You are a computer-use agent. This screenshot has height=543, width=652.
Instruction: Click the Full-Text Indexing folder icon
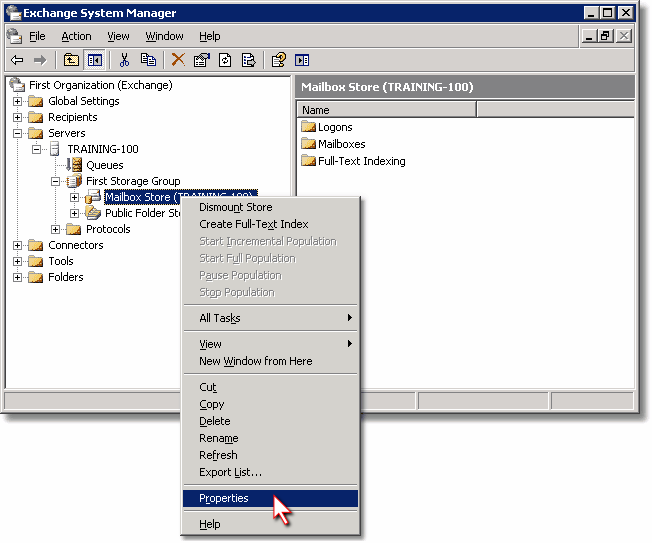click(x=309, y=160)
